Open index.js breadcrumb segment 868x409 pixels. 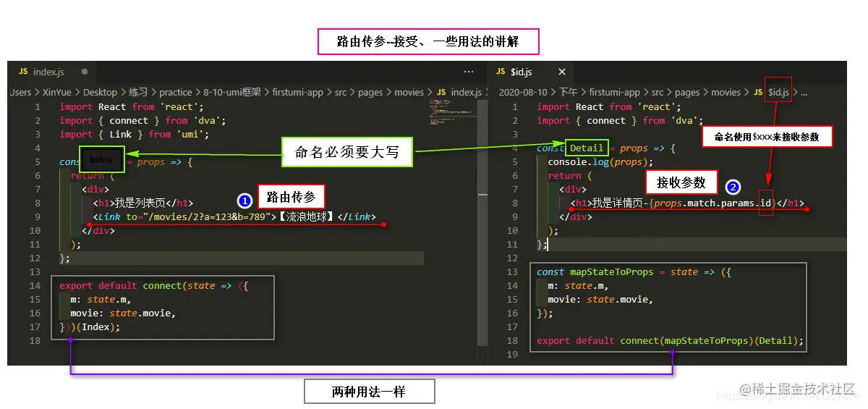(x=466, y=93)
